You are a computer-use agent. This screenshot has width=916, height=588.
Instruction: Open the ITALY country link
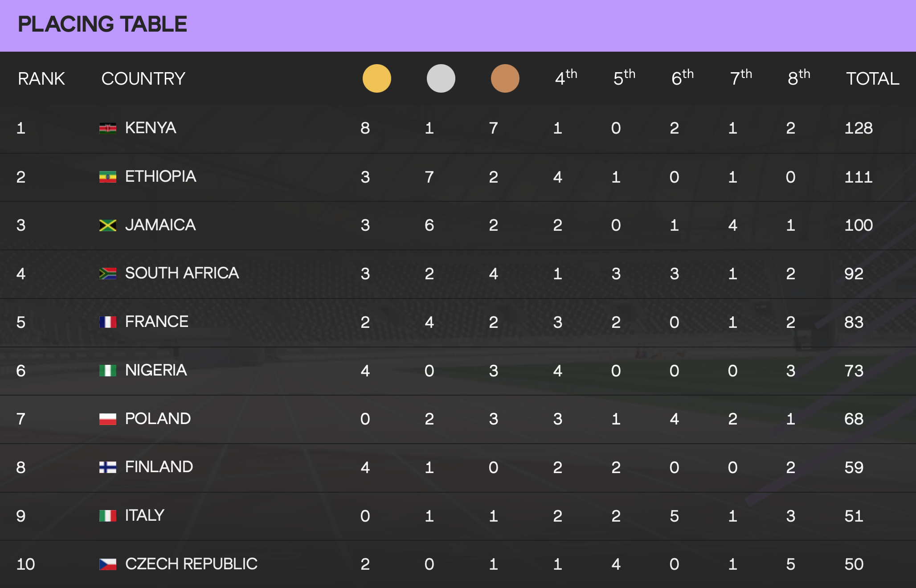click(x=145, y=515)
